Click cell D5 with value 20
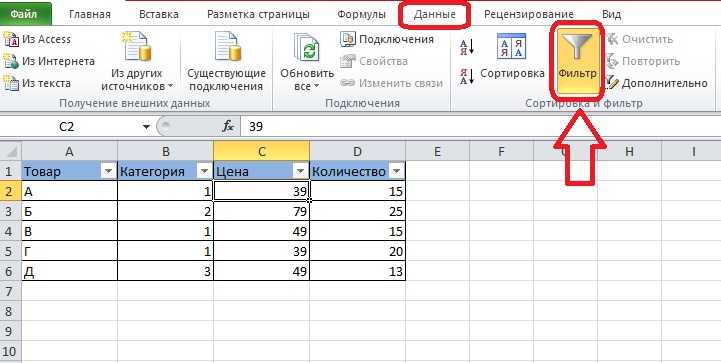Image resolution: width=721 pixels, height=363 pixels. click(358, 251)
